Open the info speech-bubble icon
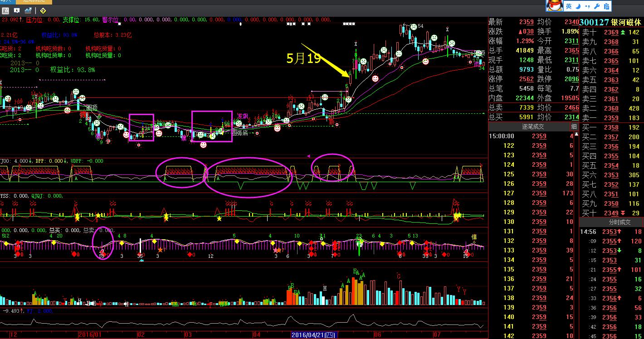This screenshot has width=644, height=339. tap(17, 10)
